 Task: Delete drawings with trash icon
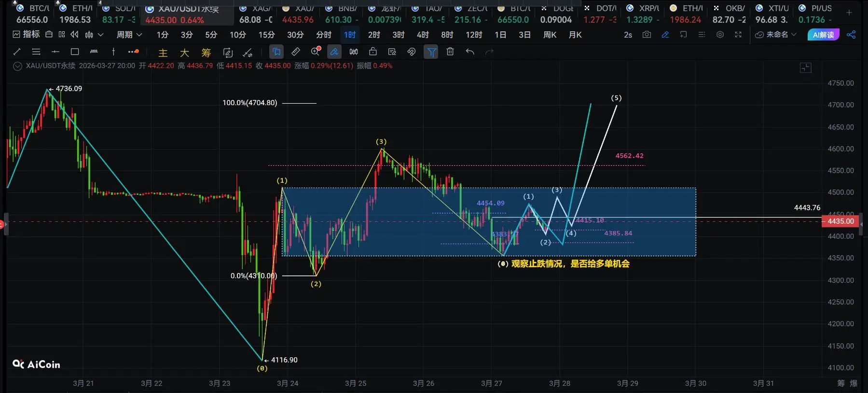[450, 52]
